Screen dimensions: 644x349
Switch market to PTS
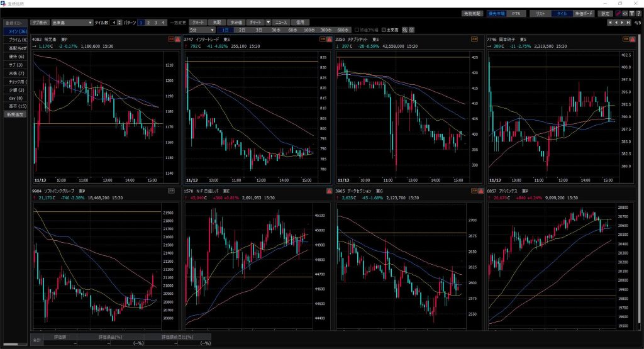click(x=516, y=13)
